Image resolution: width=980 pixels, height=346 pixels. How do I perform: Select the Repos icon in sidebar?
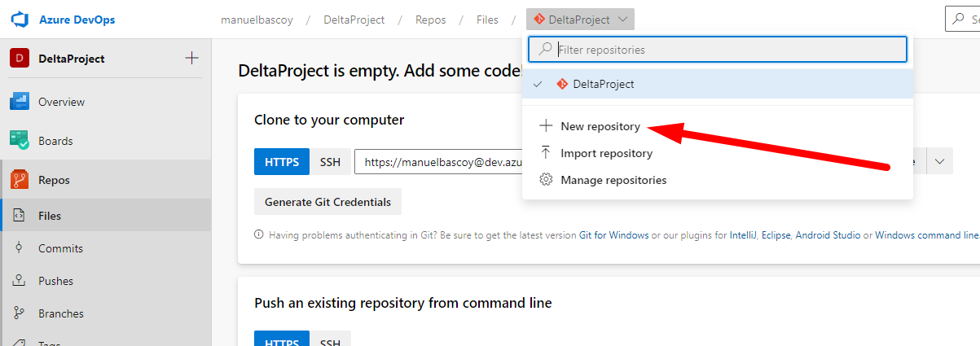20,180
